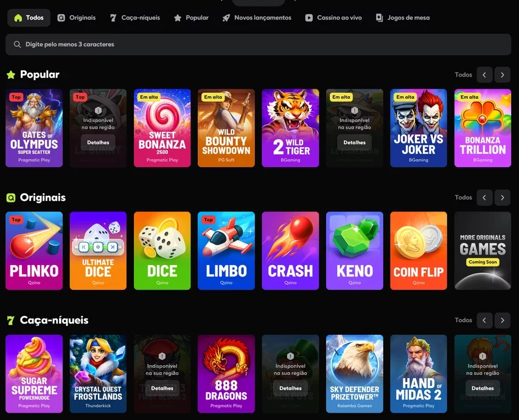Image resolution: width=519 pixels, height=420 pixels.
Task: Play Hand of Midas 2 slot
Action: click(x=419, y=374)
